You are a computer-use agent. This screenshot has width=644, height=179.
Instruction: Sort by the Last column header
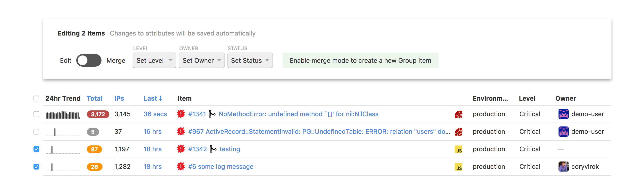[x=153, y=98]
